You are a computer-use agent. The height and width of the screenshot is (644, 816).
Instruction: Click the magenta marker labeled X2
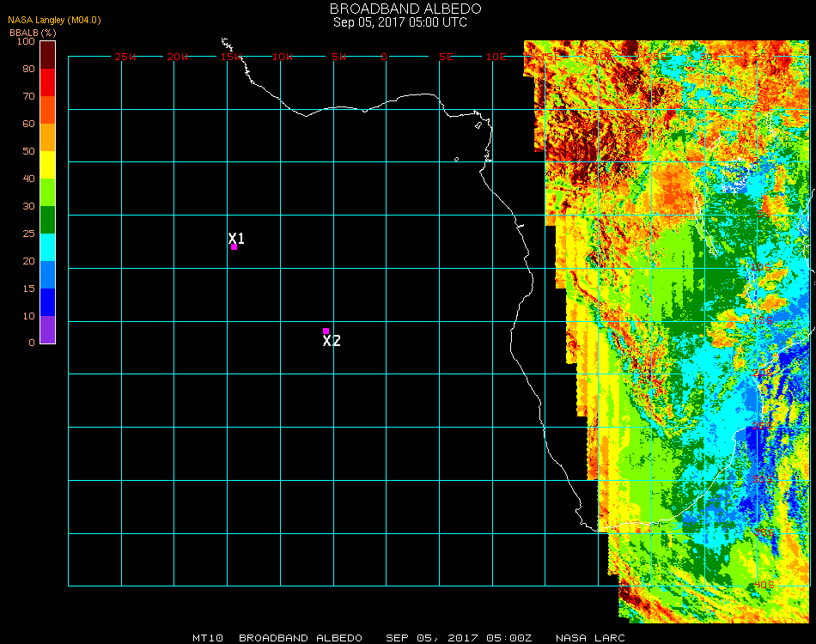326,331
